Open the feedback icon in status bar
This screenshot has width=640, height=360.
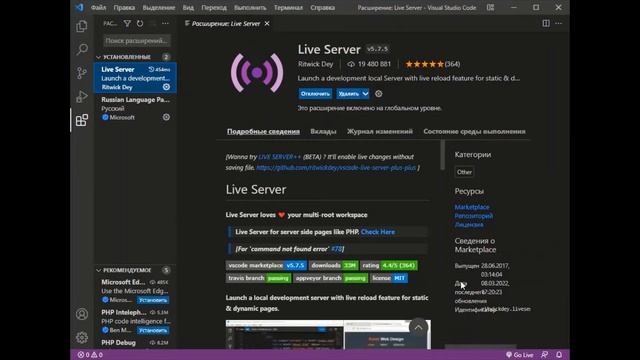pyautogui.click(x=544, y=355)
